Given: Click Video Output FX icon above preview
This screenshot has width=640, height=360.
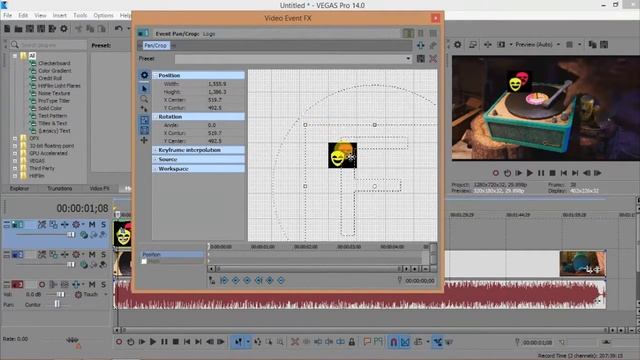Looking at the screenshot, I should tap(488, 44).
